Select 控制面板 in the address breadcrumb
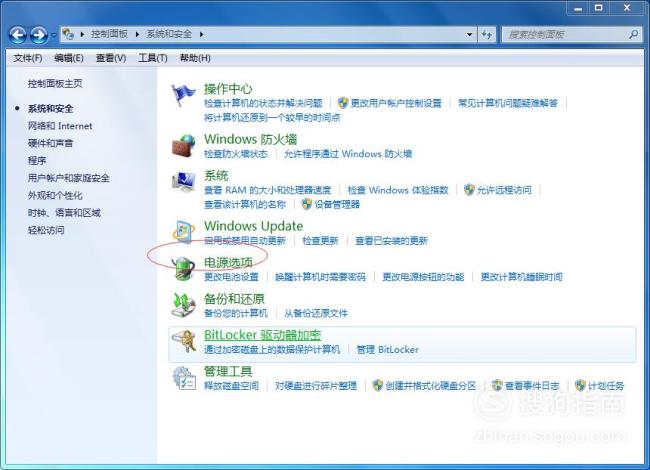 [109, 34]
